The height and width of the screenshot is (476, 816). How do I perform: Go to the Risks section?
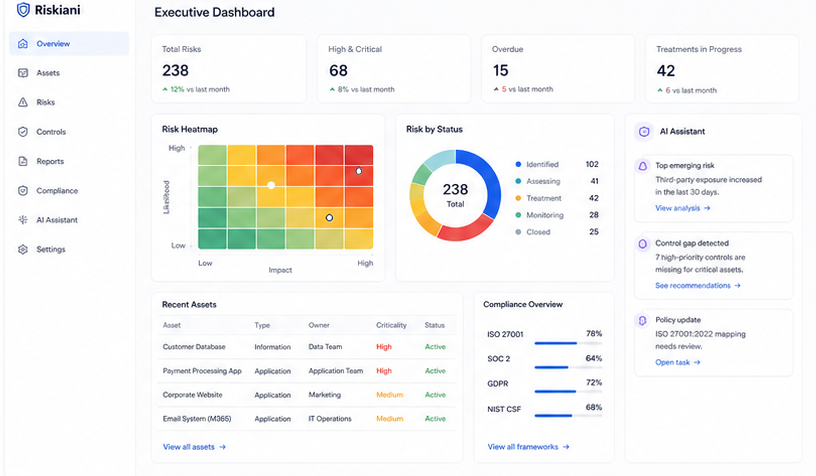tap(69, 102)
